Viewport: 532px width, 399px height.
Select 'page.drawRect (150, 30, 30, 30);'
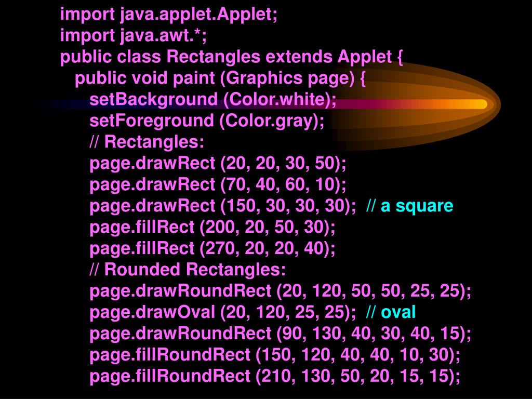pos(223,206)
